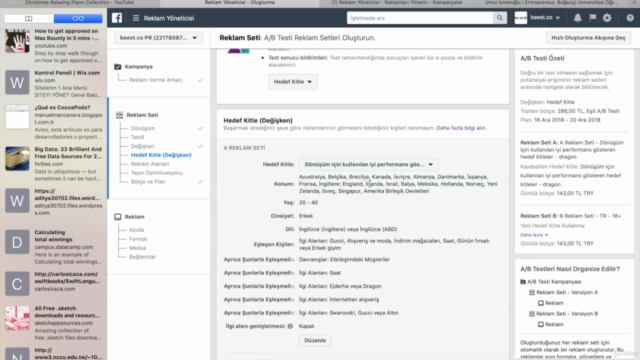Image resolution: width=640 pixels, height=360 pixels.
Task: Click the search magnifier button
Action: [x=500, y=18]
